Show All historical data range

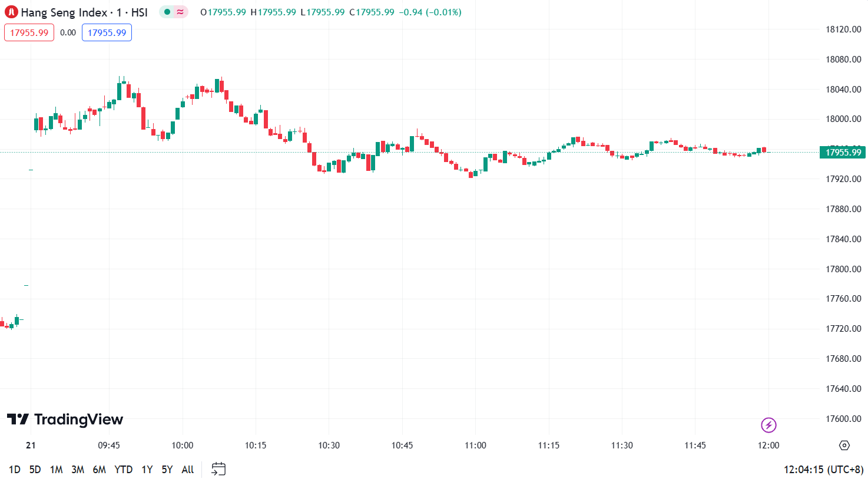click(x=188, y=470)
